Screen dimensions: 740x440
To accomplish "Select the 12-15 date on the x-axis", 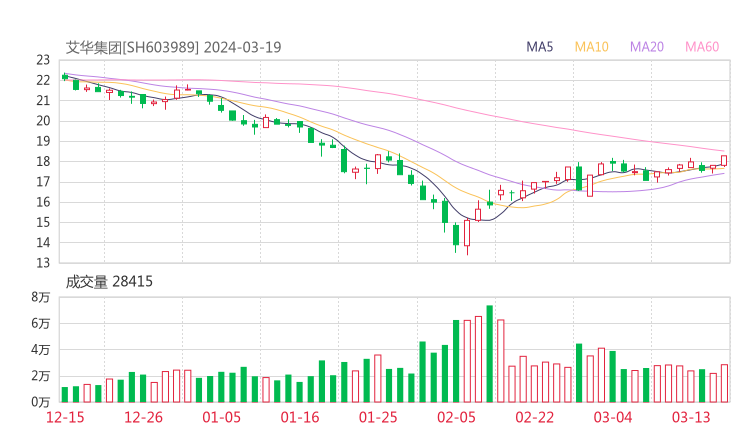I will point(66,416).
